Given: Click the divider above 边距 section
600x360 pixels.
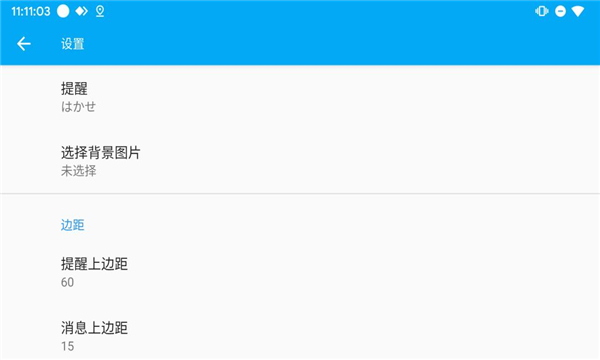Looking at the screenshot, I should click(300, 194).
